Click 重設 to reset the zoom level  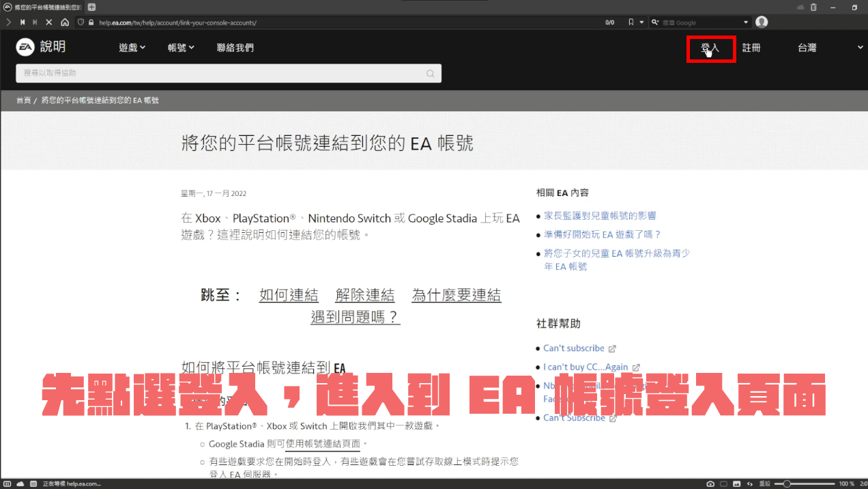click(x=765, y=484)
